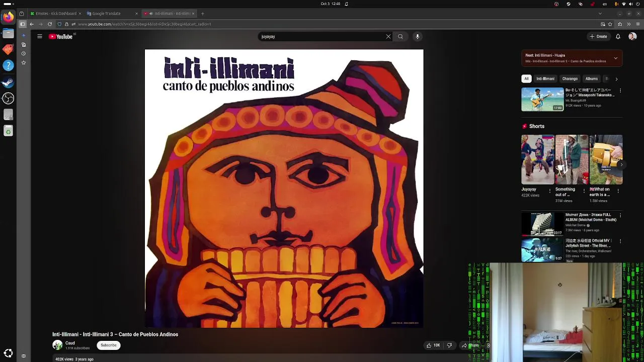Open the Something out of short
The height and width of the screenshot is (362, 644).
572,159
